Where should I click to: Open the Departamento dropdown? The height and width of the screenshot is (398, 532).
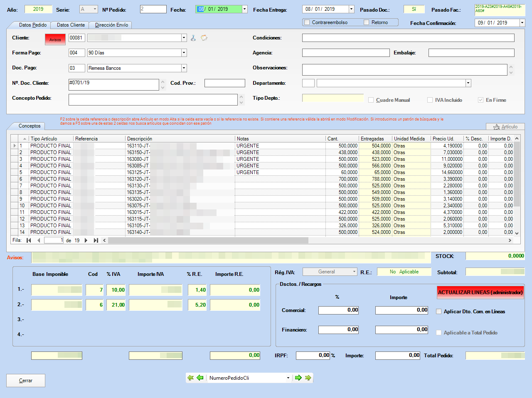pos(468,83)
